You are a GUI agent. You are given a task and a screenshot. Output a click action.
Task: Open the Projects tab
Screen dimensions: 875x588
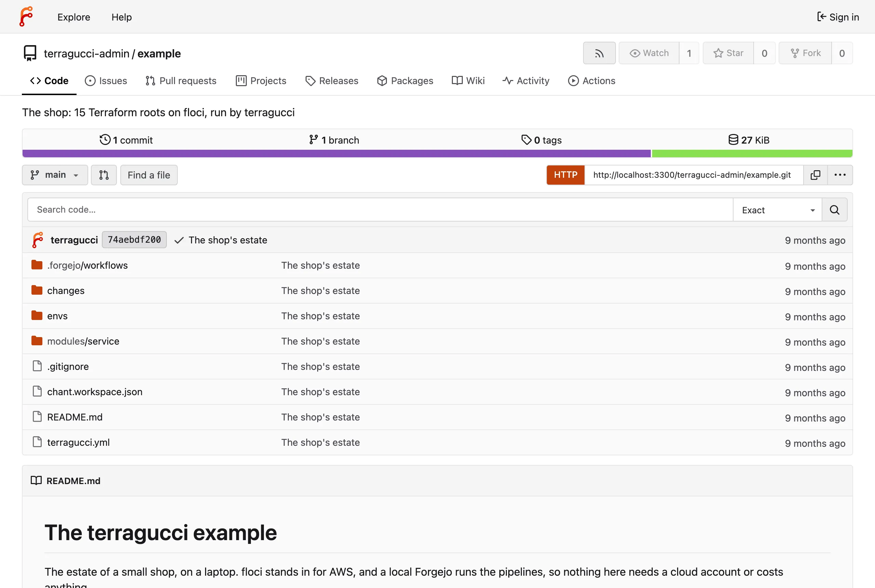coord(261,81)
